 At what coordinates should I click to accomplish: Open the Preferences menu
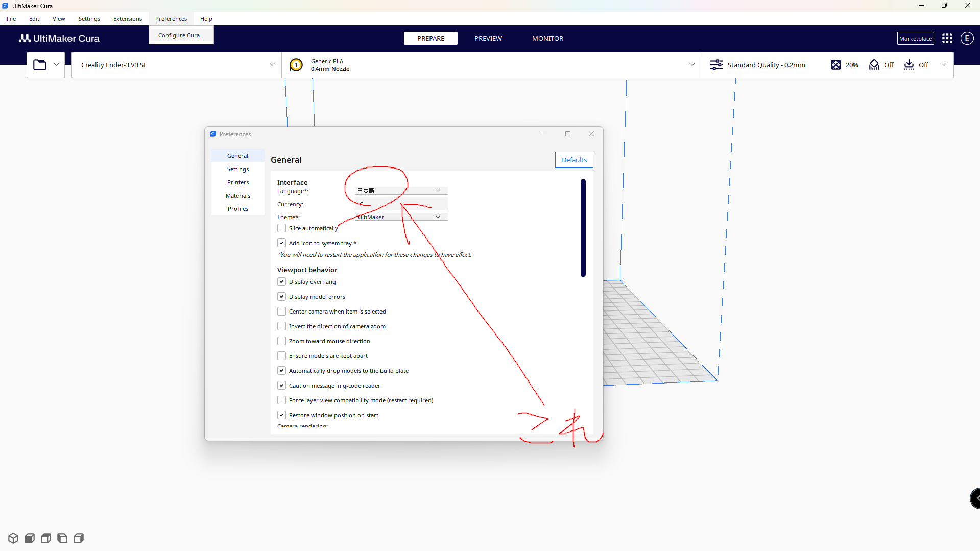coord(171,19)
